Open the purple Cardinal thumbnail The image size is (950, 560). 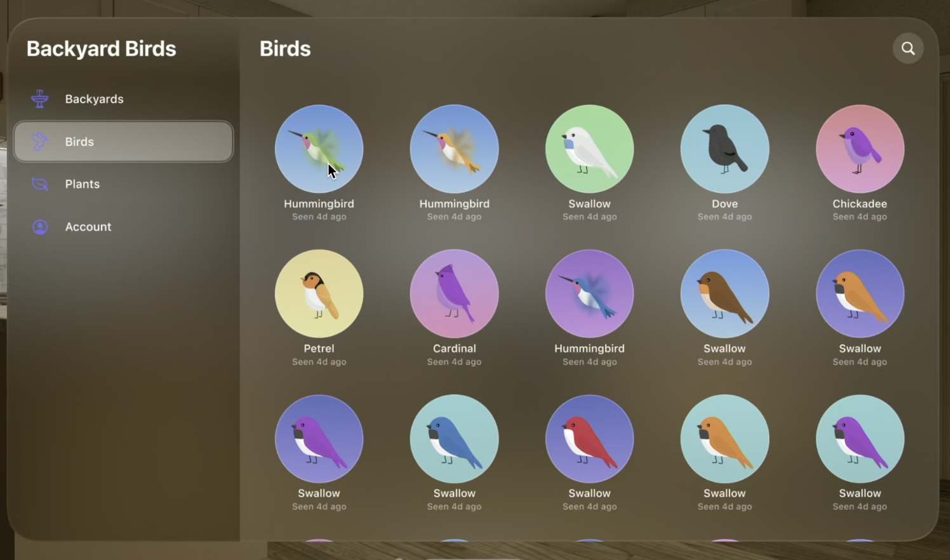point(454,294)
